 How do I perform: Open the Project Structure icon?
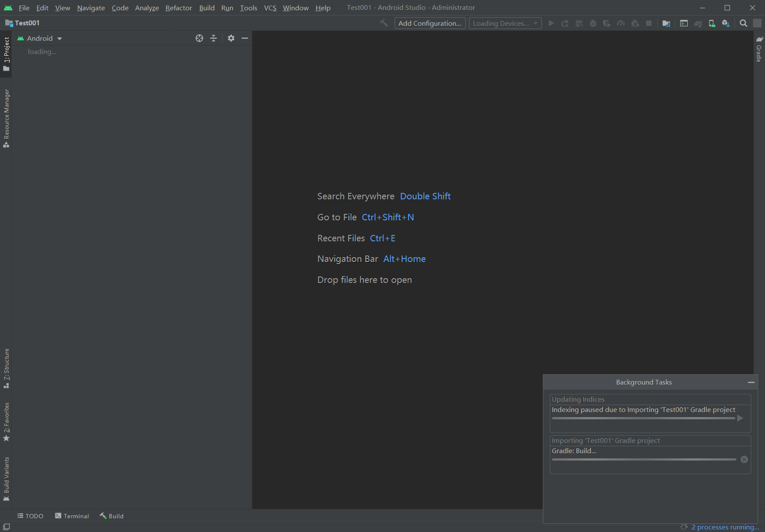[666, 23]
